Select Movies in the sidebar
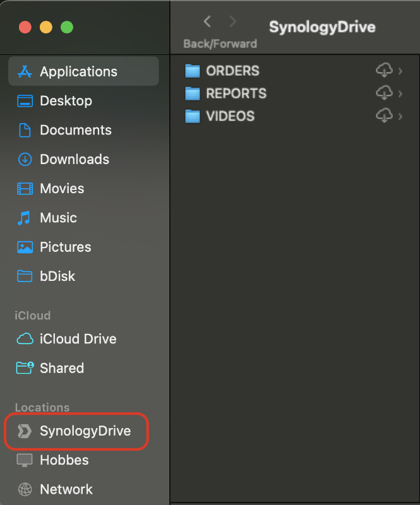 pos(83,188)
